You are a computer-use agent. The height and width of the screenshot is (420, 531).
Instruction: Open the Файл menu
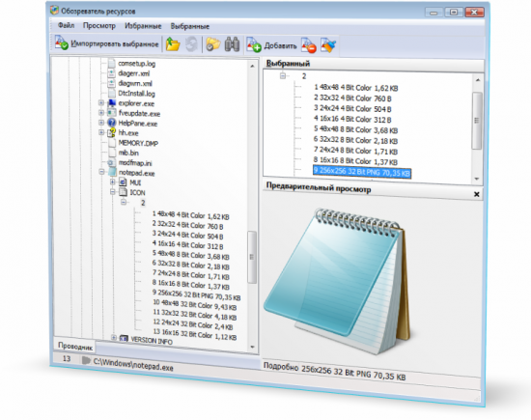pyautogui.click(x=66, y=25)
